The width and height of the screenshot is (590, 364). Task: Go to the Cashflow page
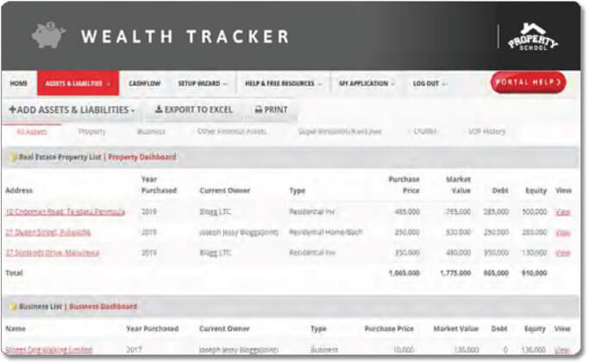point(145,83)
